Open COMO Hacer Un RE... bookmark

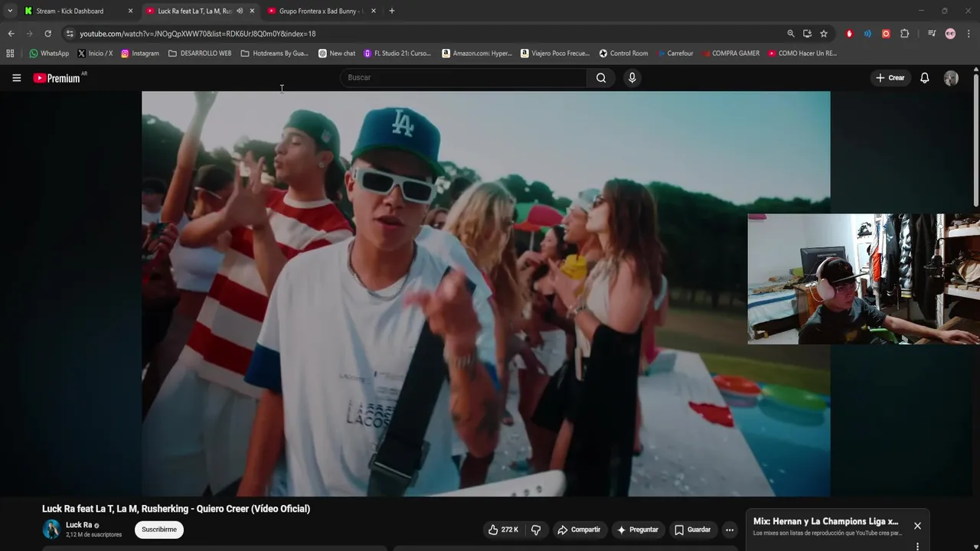pos(802,54)
